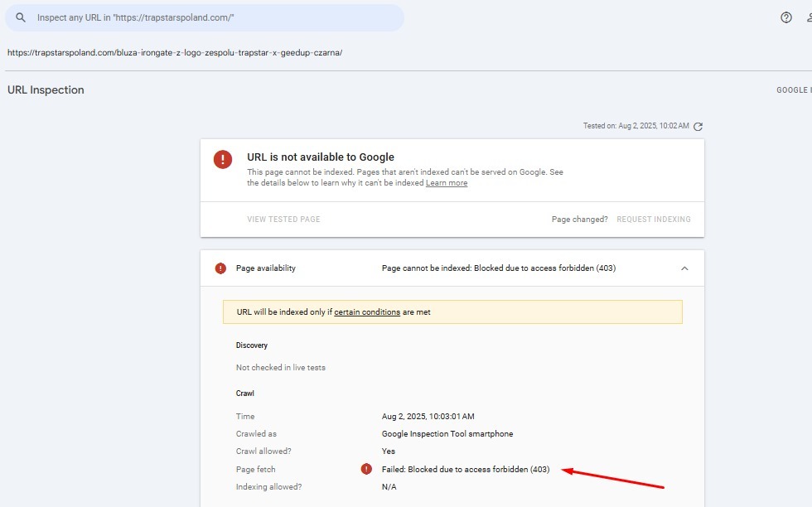Focus the Inspect any URL search field
812x507 pixels.
(205, 17)
